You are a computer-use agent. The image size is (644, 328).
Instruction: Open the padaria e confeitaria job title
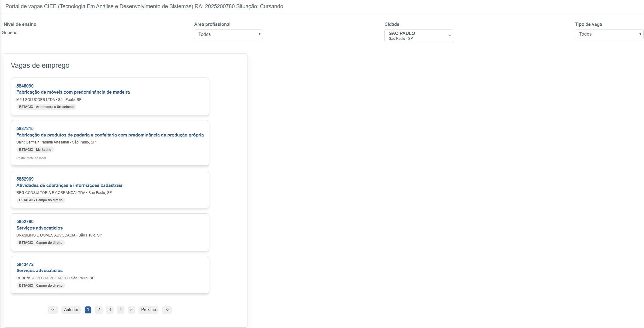click(110, 135)
